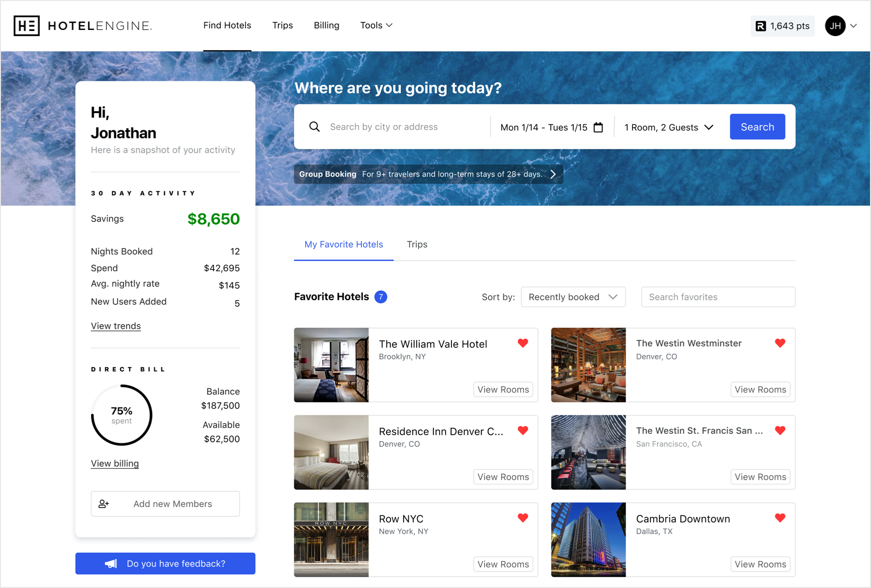The width and height of the screenshot is (871, 588).
Task: Click the megaphone feedback icon
Action: [x=111, y=564]
